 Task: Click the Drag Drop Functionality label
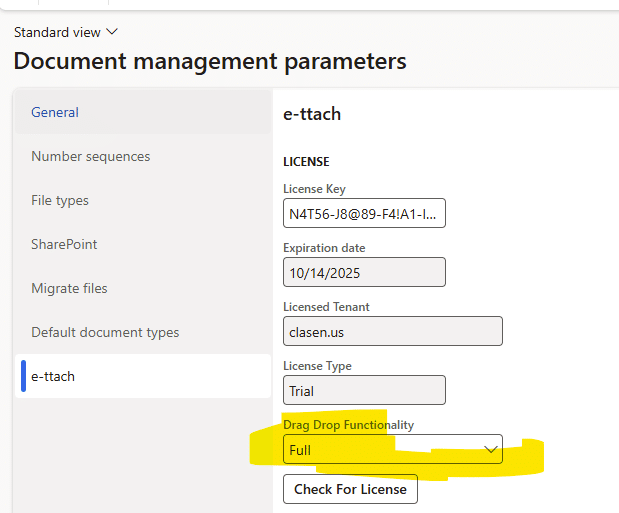coord(348,425)
